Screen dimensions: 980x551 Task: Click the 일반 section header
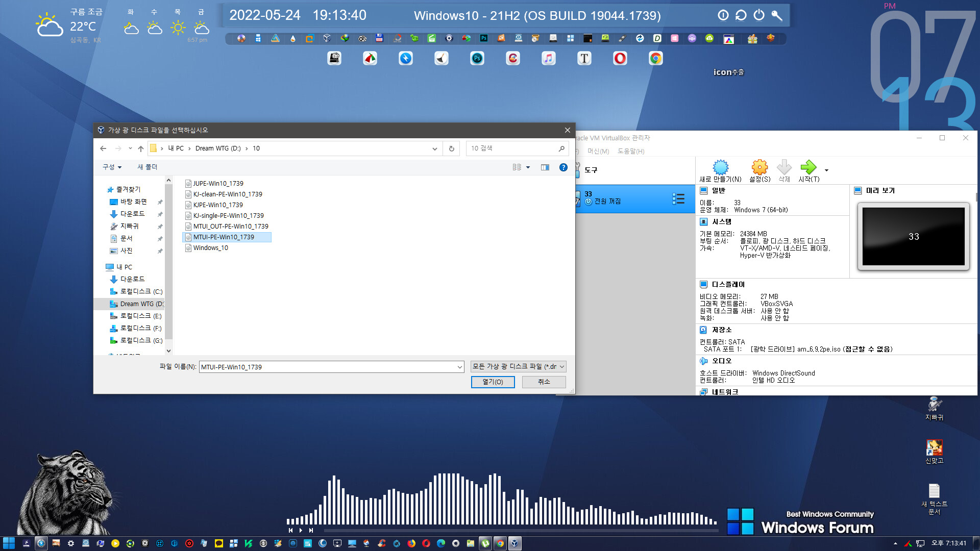pos(719,190)
